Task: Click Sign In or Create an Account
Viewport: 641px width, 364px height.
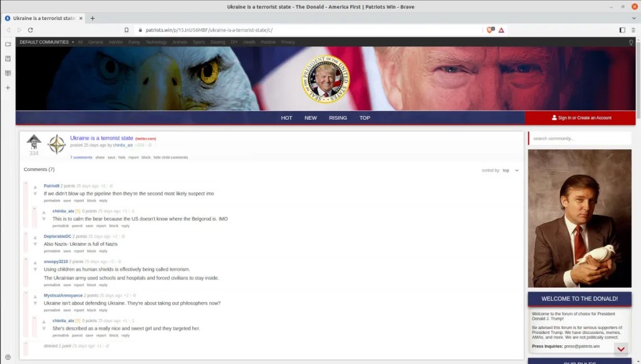Action: 581,118
